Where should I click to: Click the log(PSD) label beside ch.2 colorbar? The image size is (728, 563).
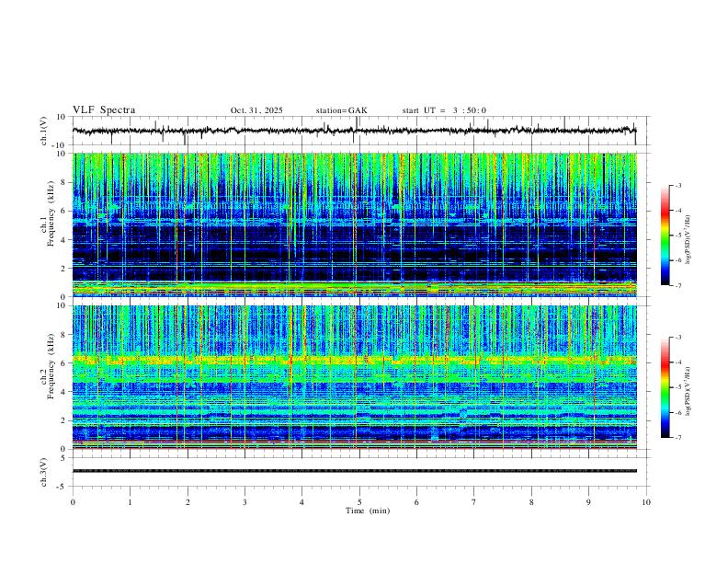point(688,391)
